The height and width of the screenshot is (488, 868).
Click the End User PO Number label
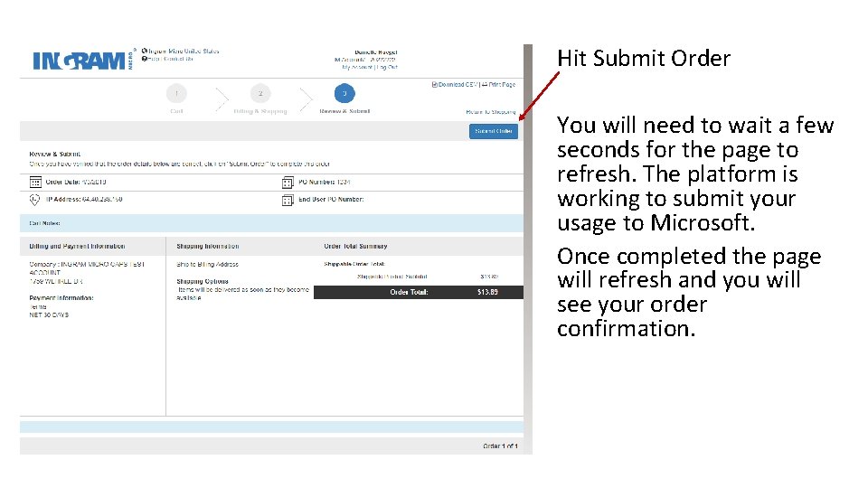pos(331,199)
